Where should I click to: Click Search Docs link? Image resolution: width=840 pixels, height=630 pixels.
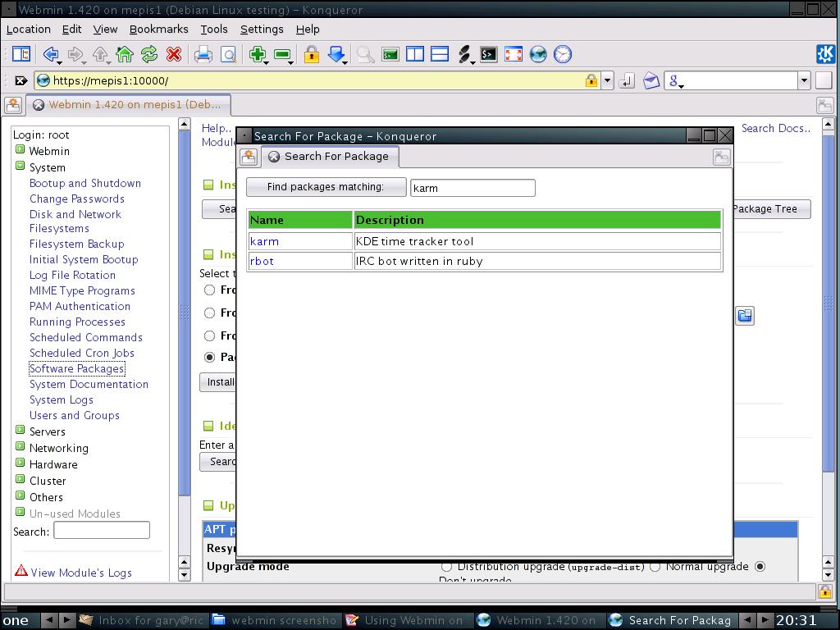coord(776,129)
